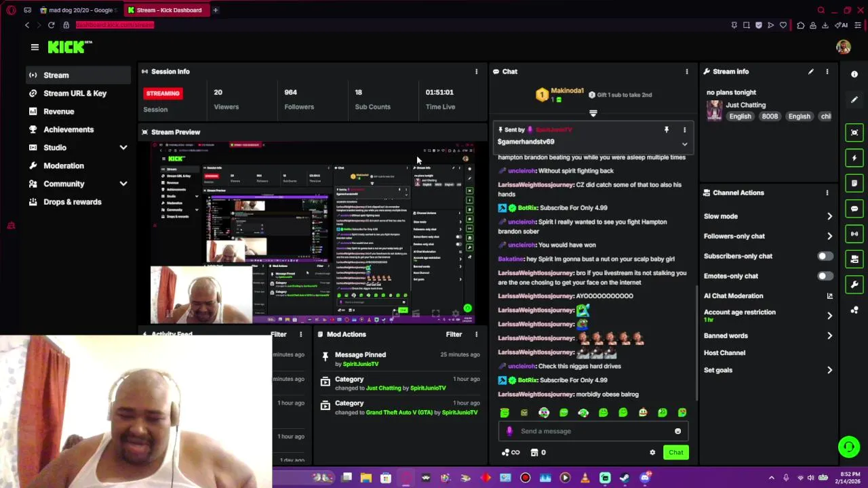Click the info icon in right rail
Screen dimensions: 868x488
pyautogui.click(x=854, y=74)
